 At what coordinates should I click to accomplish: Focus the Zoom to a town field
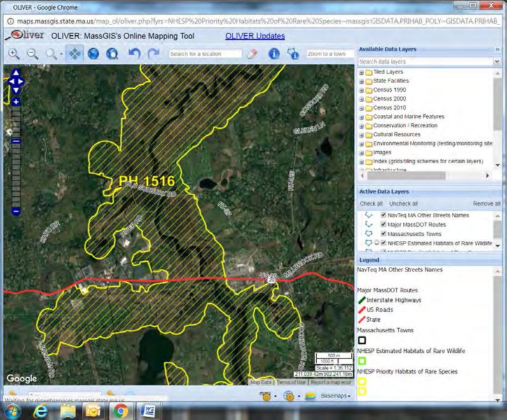(x=330, y=53)
